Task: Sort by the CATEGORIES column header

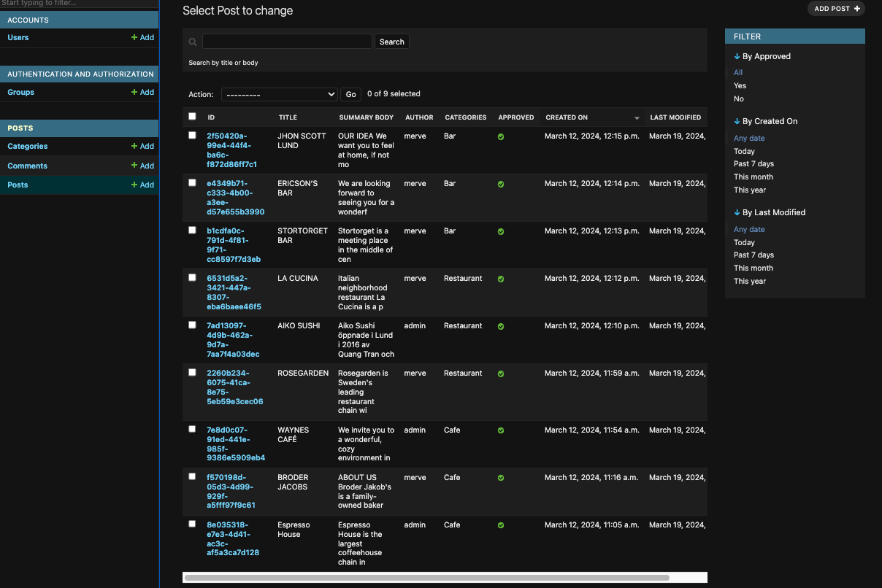Action: coord(466,117)
